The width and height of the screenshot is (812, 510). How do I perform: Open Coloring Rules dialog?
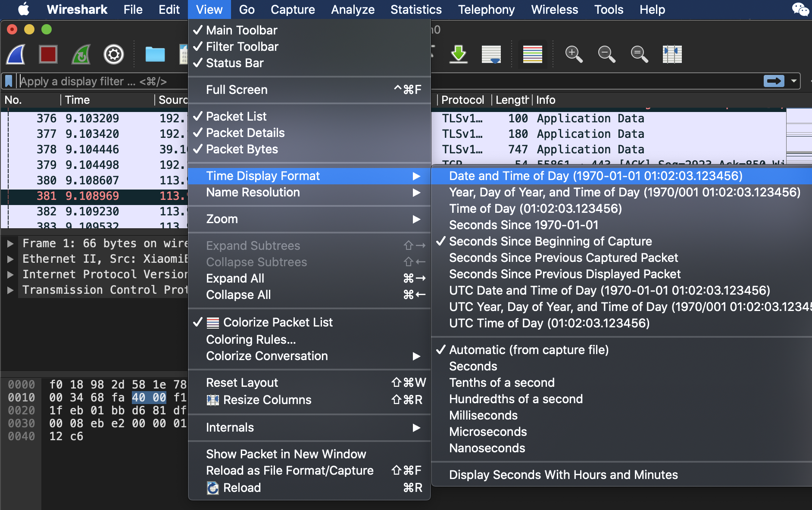[x=309, y=339]
